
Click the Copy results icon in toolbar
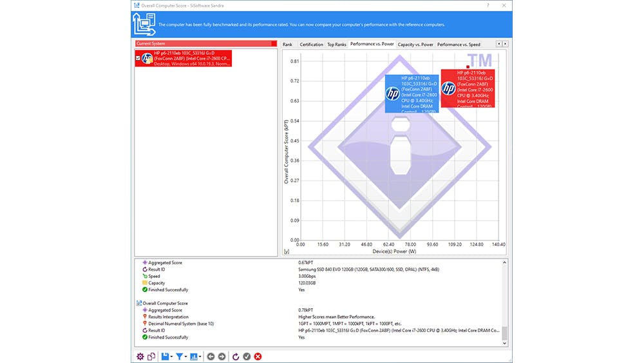(151, 357)
